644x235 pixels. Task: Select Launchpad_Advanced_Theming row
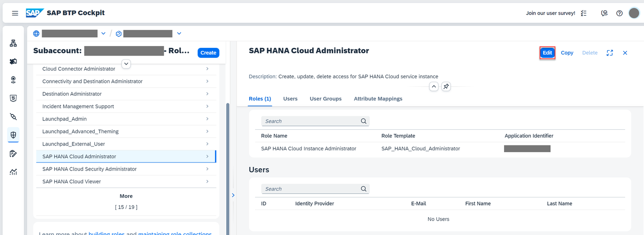126,132
